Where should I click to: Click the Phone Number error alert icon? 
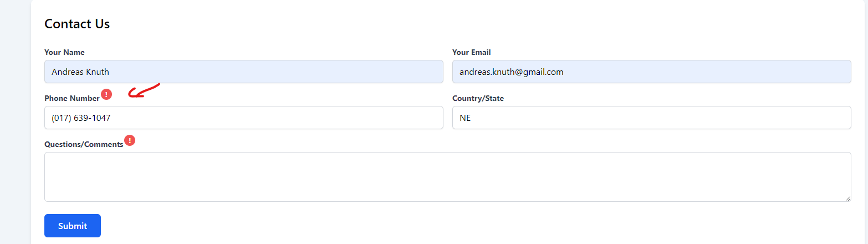(x=106, y=94)
